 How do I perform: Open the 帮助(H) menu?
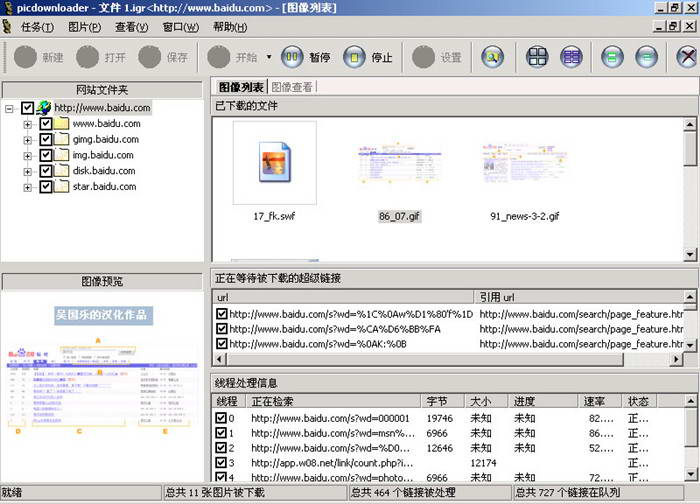(x=230, y=27)
